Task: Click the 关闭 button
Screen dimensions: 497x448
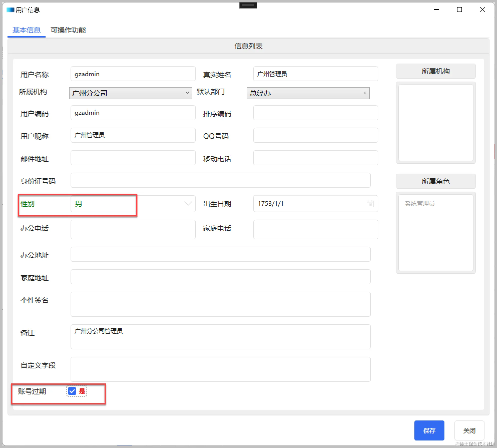Action: (469, 430)
